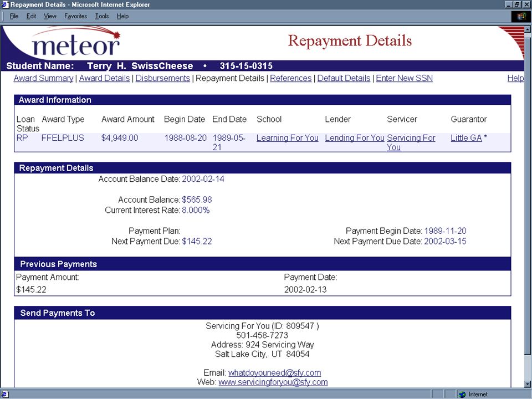Open the Help menu in menu bar
The width and height of the screenshot is (532, 399).
click(122, 16)
